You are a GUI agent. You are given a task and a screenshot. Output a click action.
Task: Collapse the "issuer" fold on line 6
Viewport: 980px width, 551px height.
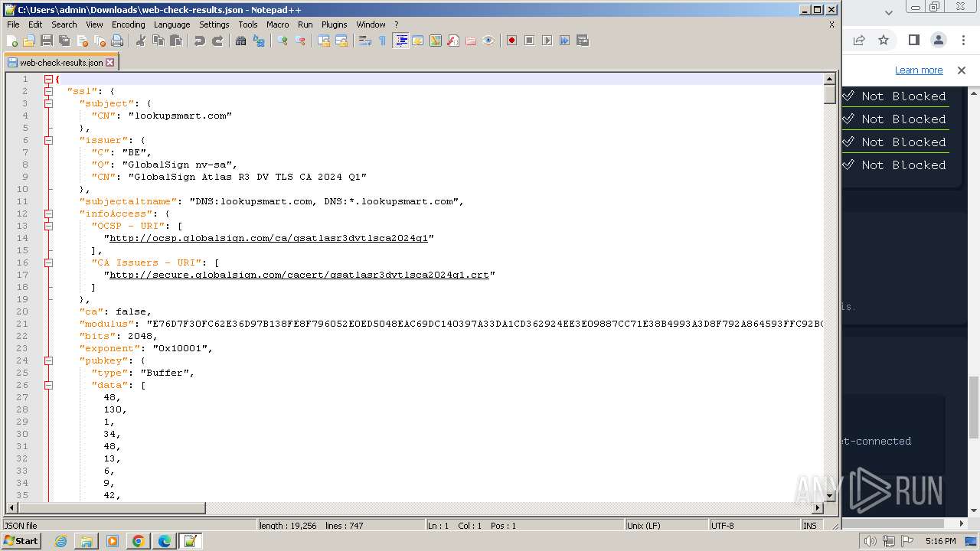[48, 140]
